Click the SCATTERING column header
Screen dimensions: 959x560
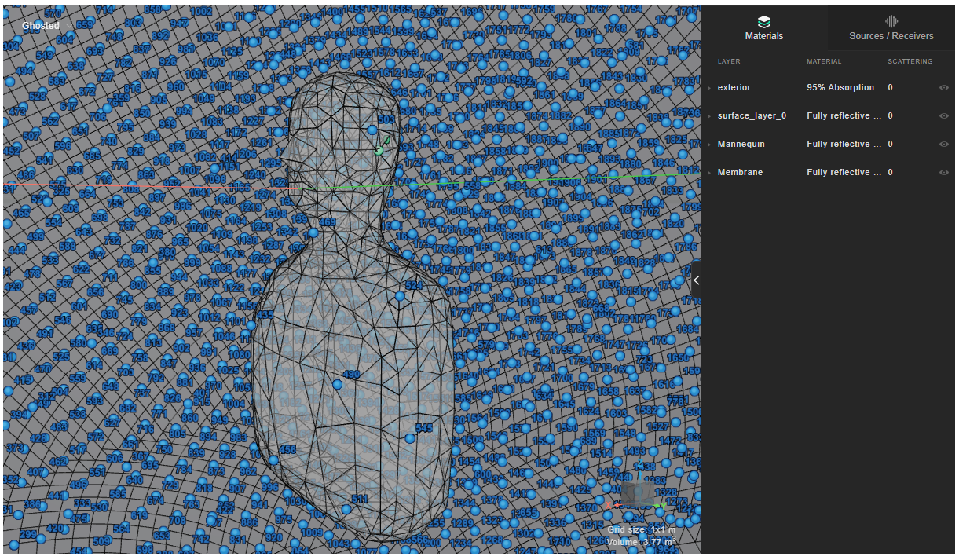[910, 61]
